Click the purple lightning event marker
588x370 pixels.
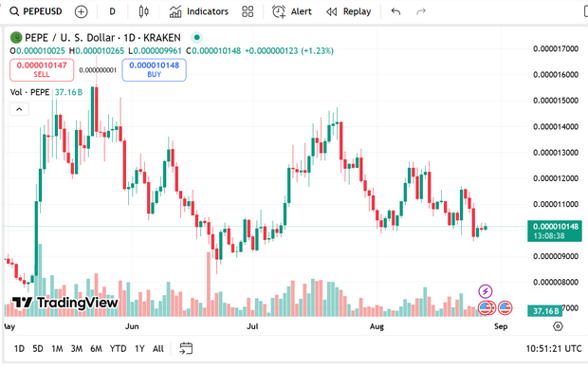coord(486,291)
